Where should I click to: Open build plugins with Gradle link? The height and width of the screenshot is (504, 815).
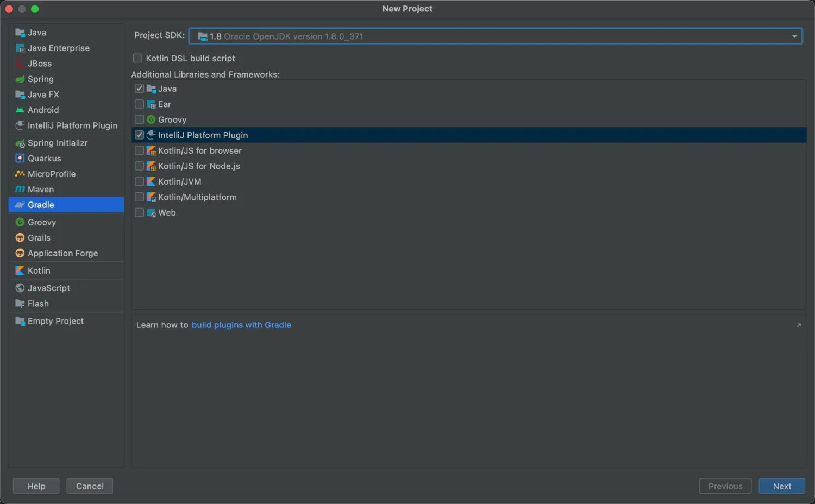click(241, 325)
